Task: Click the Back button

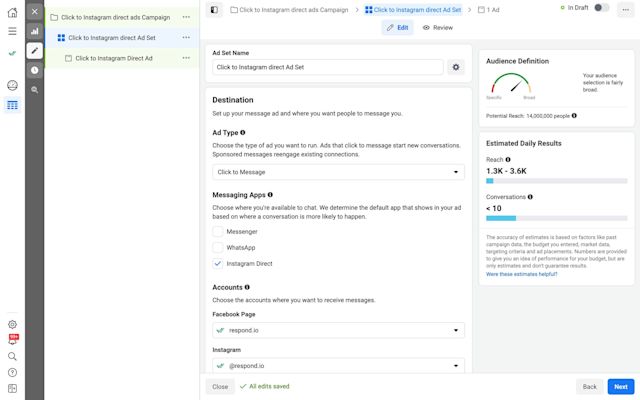Action: click(x=589, y=387)
